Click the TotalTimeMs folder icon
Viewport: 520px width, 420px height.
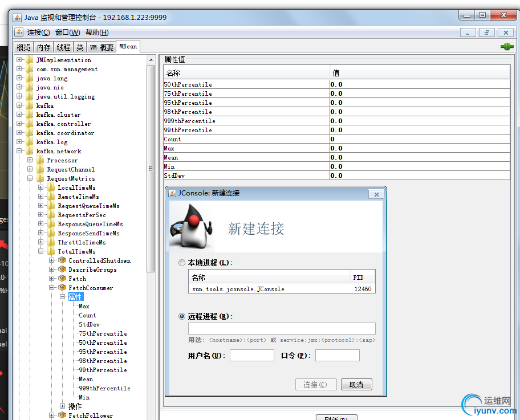(x=51, y=251)
